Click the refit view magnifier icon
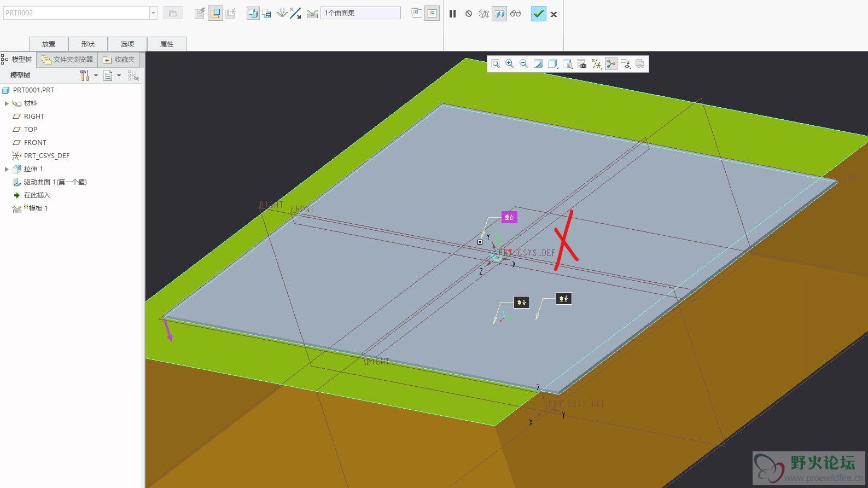This screenshot has height=488, width=868. point(496,64)
